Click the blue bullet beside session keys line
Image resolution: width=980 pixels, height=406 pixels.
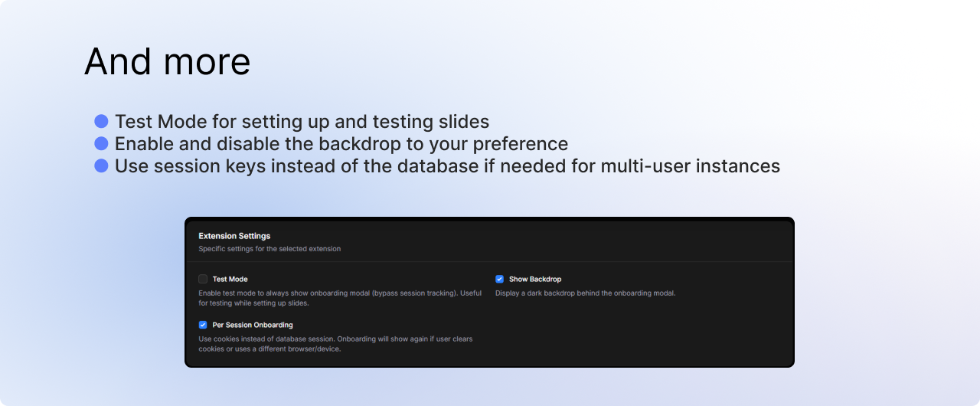101,165
